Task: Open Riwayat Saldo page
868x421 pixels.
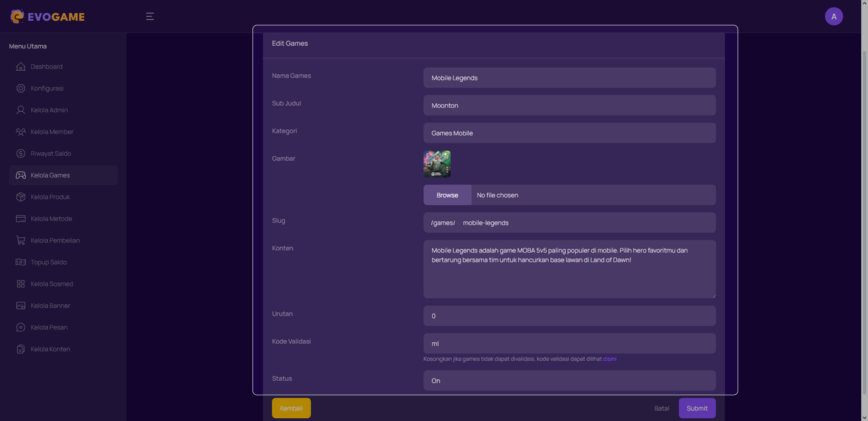Action: pyautogui.click(x=63, y=153)
